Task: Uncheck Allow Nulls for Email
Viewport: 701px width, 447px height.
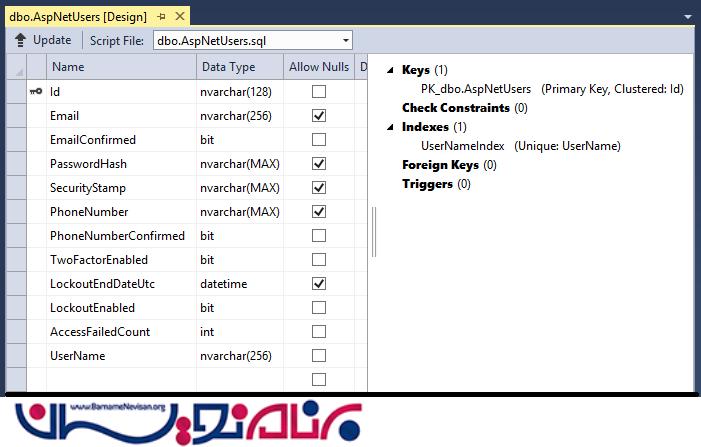Action: tap(319, 116)
